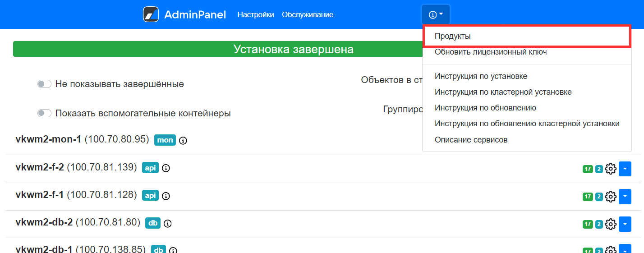Image resolution: width=644 pixels, height=253 pixels.
Task: Click the green 'Установка завершена' progress bar
Action: click(216, 49)
